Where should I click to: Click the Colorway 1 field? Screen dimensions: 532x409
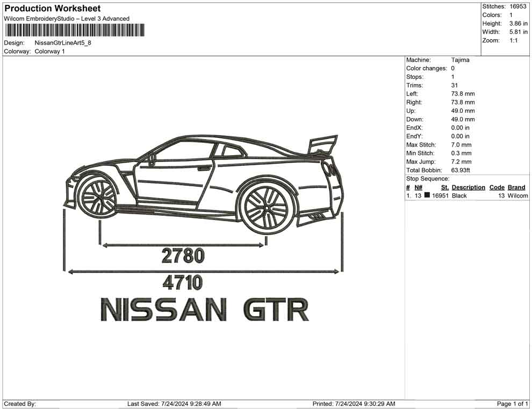pos(51,52)
